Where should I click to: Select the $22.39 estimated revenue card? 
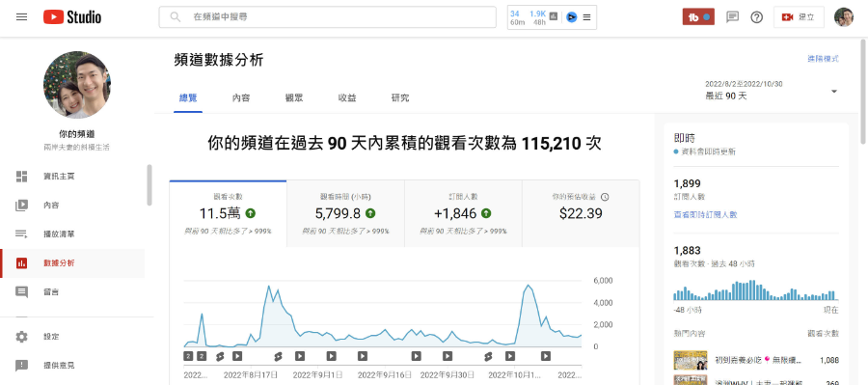(x=581, y=214)
